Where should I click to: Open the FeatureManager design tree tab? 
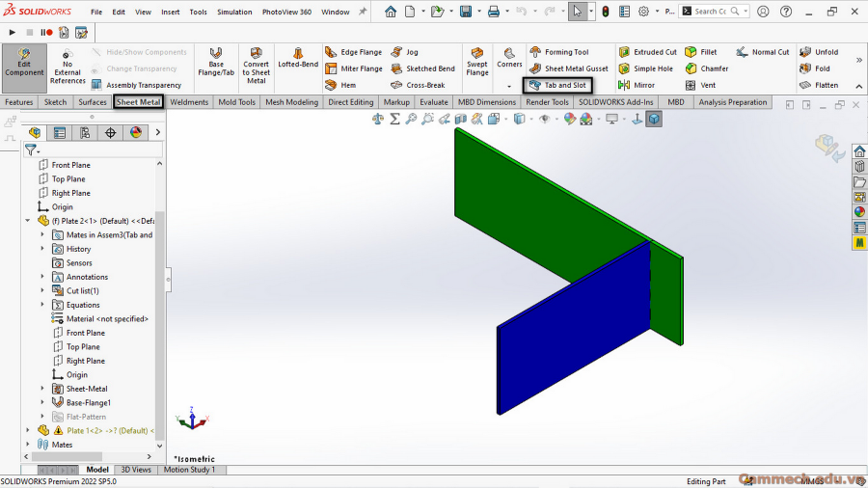35,132
